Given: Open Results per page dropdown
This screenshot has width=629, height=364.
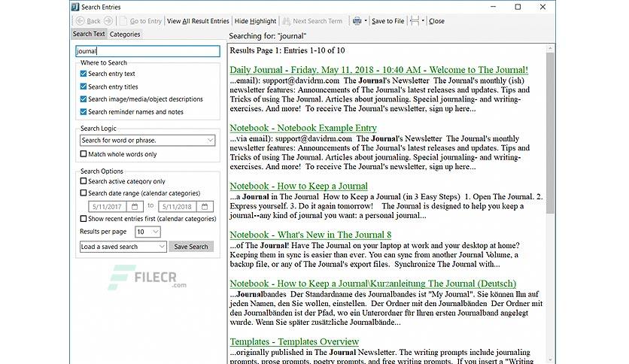Looking at the screenshot, I should [x=147, y=232].
